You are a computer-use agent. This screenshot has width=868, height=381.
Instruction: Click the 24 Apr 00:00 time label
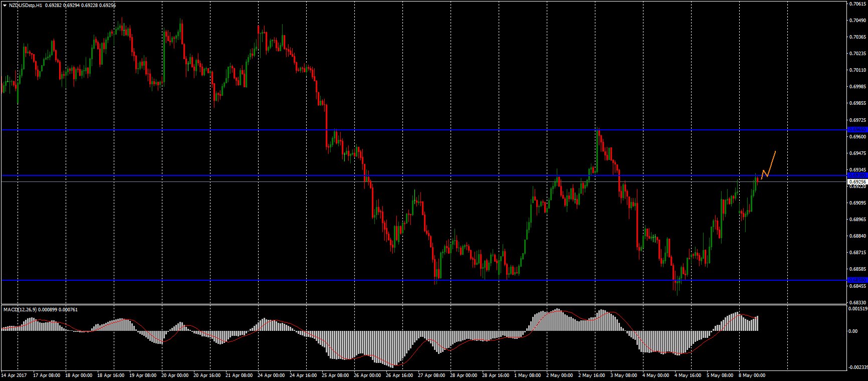271,375
